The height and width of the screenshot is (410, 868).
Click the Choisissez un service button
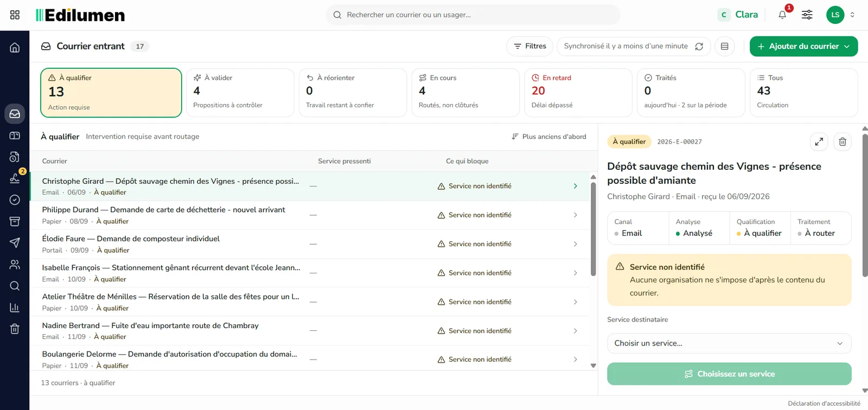click(729, 374)
